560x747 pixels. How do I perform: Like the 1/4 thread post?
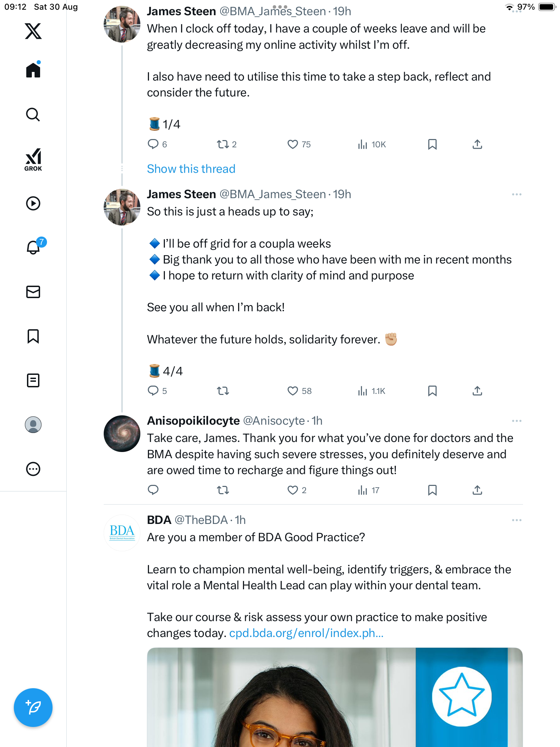292,144
